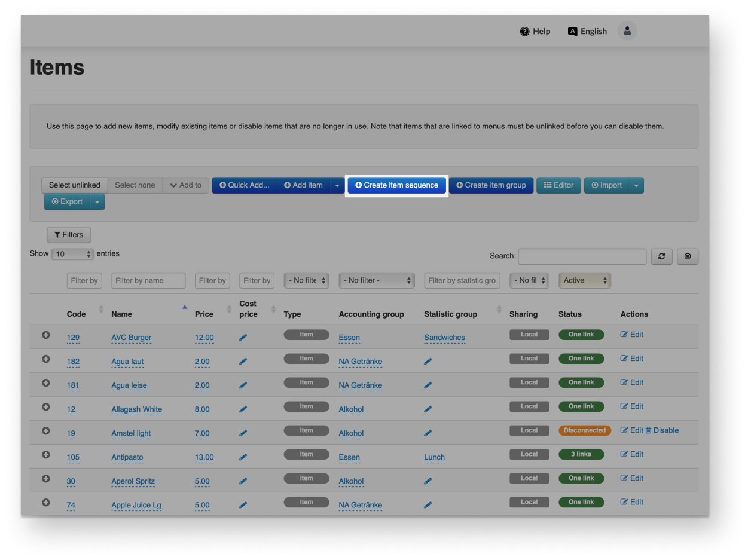The height and width of the screenshot is (560, 748).
Task: Disable the Amstel light item
Action: [662, 430]
